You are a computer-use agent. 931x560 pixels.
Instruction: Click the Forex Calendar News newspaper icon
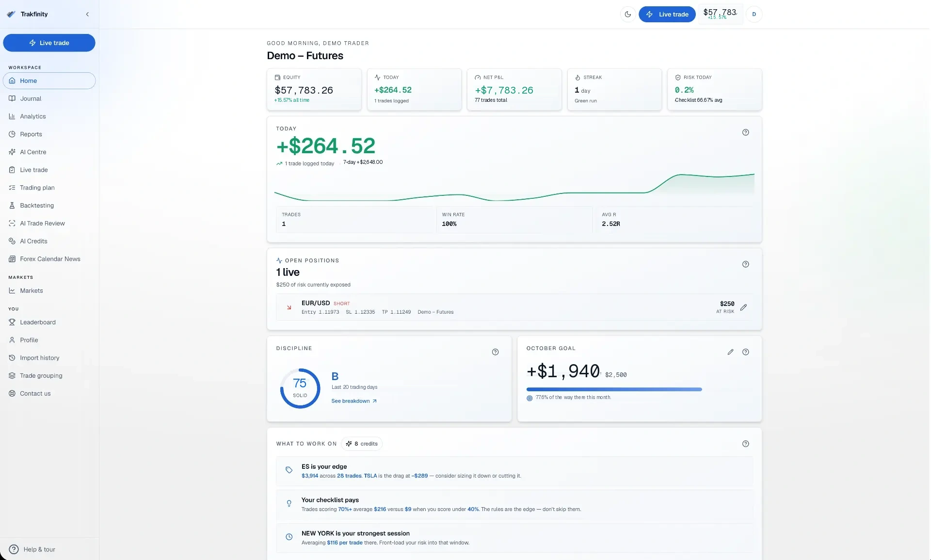coord(12,259)
